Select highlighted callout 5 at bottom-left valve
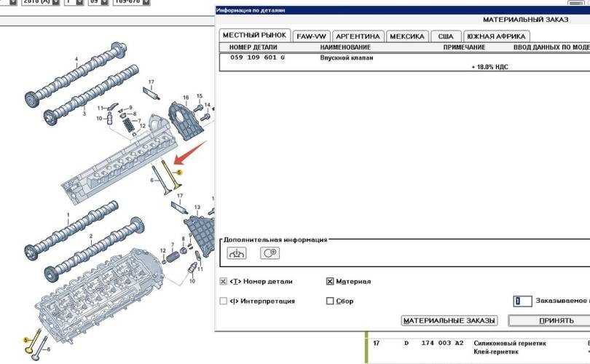The image size is (590, 364). [26, 339]
